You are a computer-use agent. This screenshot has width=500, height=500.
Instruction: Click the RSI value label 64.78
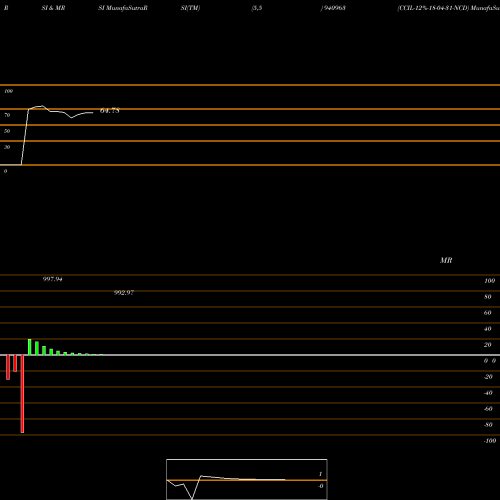(110, 111)
